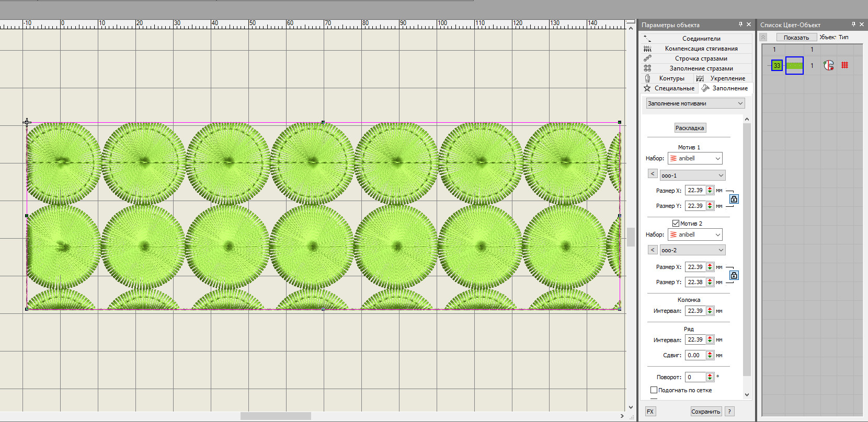Image resolution: width=868 pixels, height=422 pixels.
Task: Toggle the Мотив 2 size proportion lock
Action: (x=734, y=275)
